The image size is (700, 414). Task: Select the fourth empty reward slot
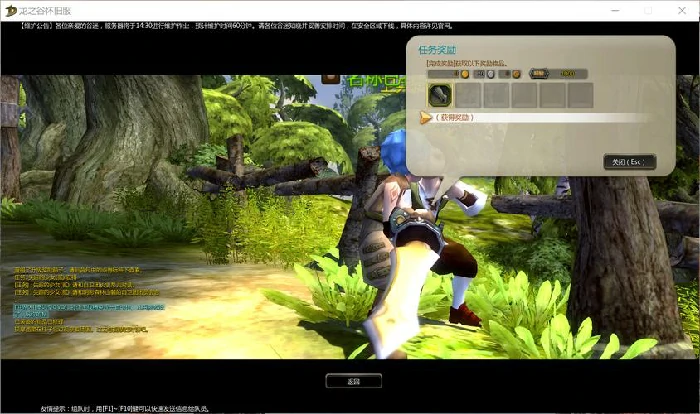click(524, 95)
